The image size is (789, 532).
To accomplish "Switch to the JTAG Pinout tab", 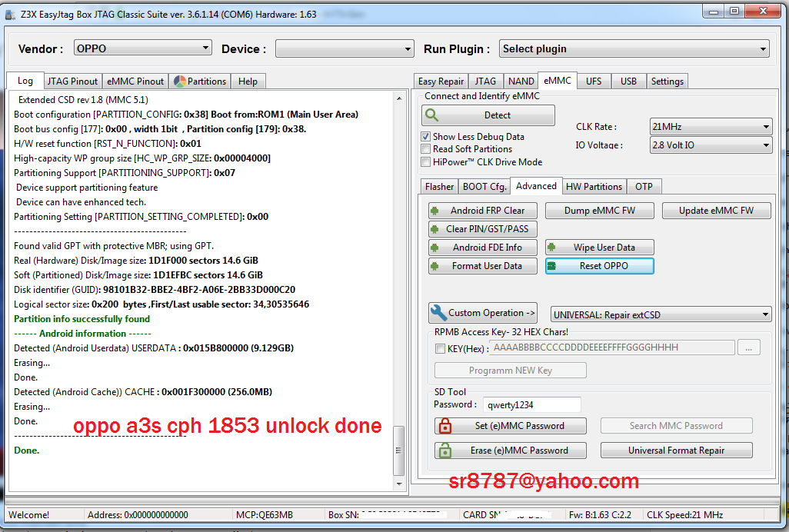I will click(x=72, y=81).
